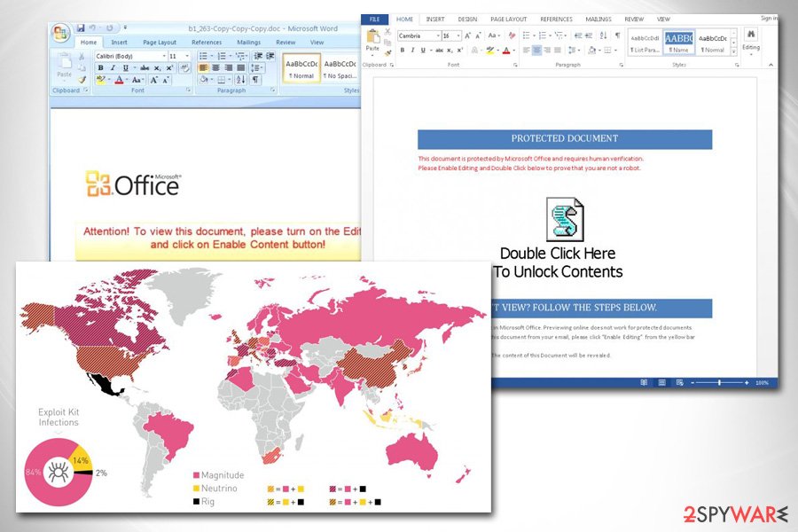
Task: Open font size 11 dropdown in Word 2007
Action: [x=187, y=56]
